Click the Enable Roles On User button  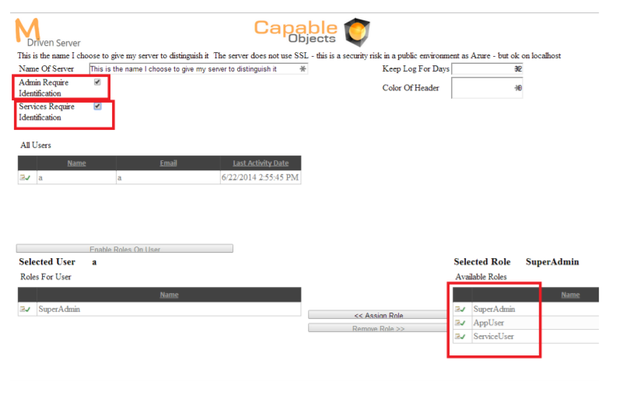(125, 248)
